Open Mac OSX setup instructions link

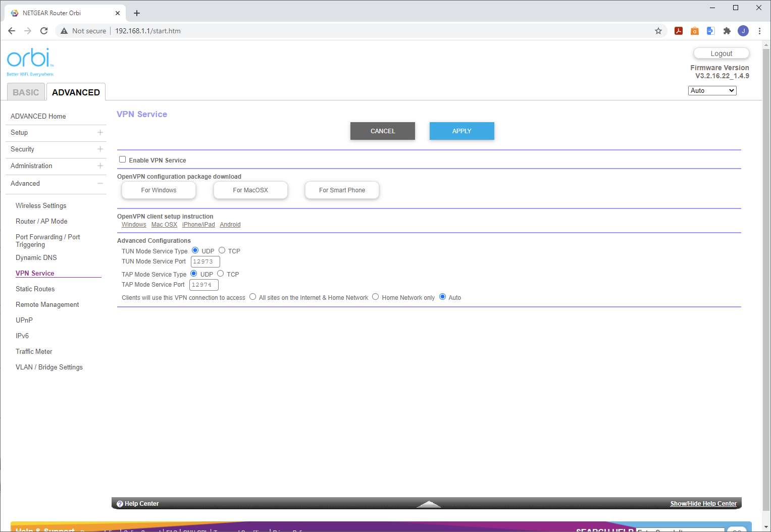[164, 225]
